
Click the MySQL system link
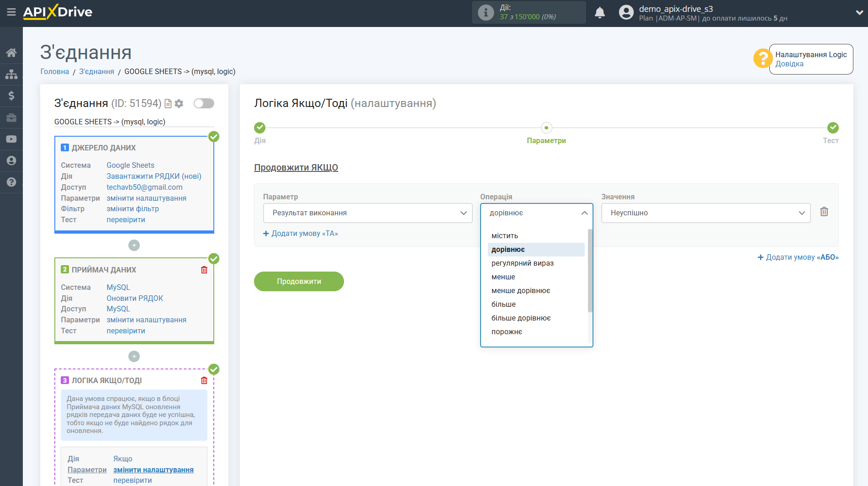(118, 287)
